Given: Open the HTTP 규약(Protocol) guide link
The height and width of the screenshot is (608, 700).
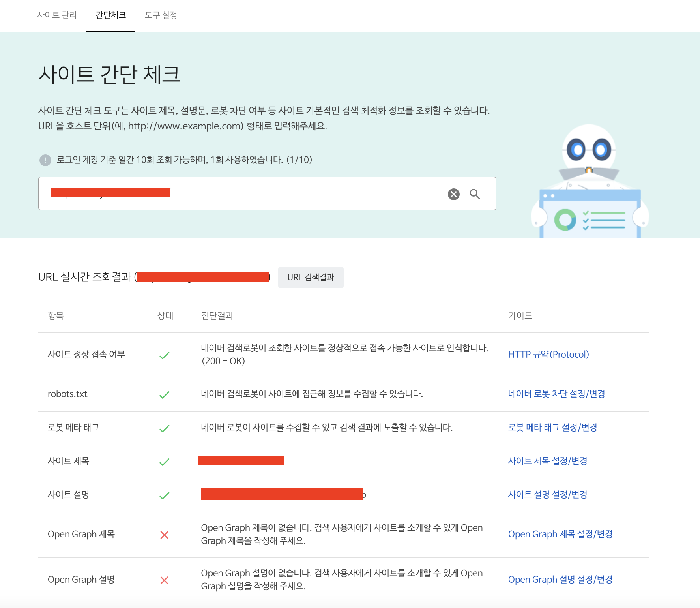Looking at the screenshot, I should [x=548, y=355].
